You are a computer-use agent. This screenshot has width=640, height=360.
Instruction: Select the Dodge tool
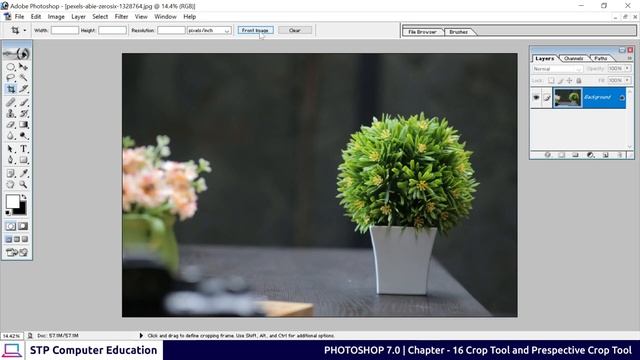[x=23, y=136]
